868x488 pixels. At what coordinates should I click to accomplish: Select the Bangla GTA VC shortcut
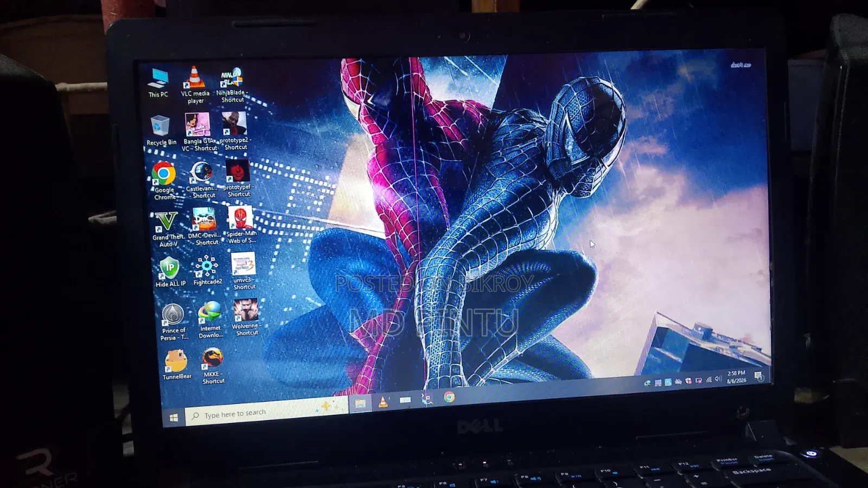198,132
